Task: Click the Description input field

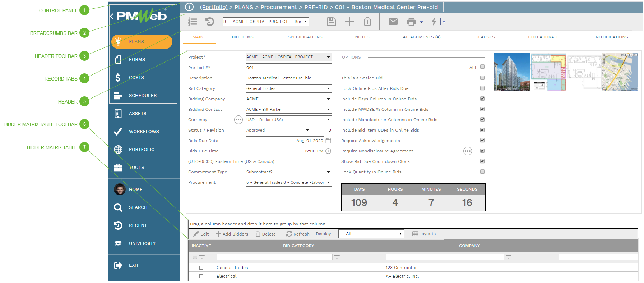Action: tap(288, 78)
